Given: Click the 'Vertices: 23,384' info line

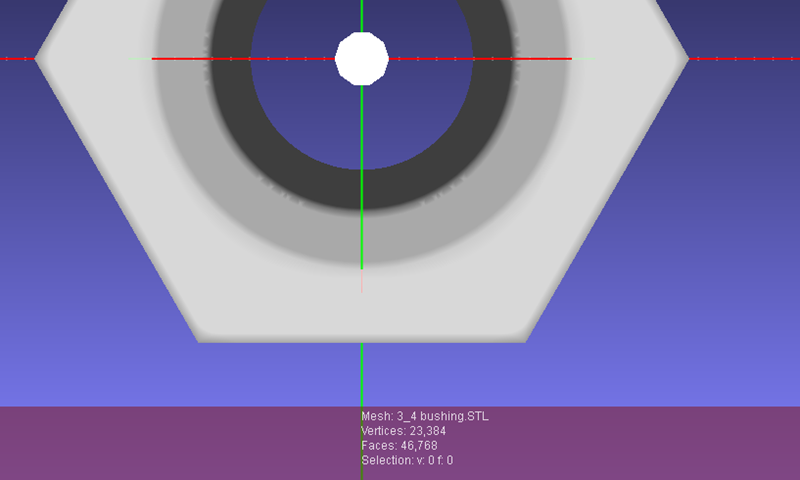Looking at the screenshot, I should [x=404, y=431].
